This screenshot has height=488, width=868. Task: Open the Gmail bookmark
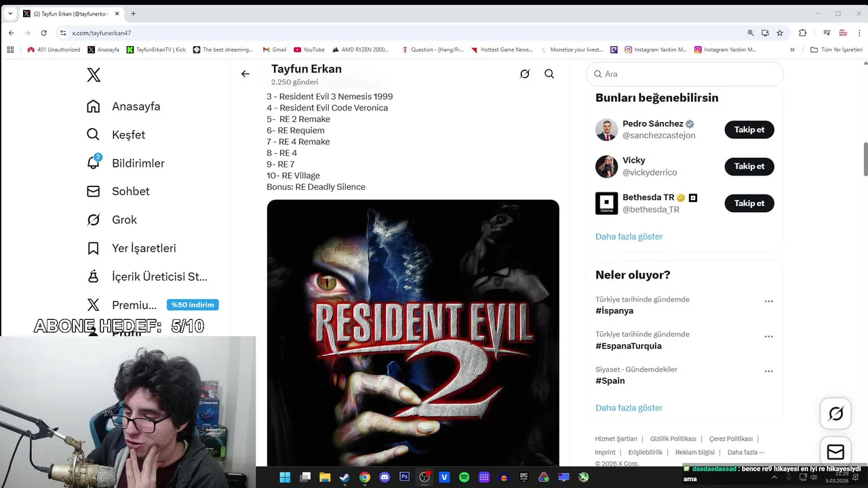pyautogui.click(x=274, y=49)
